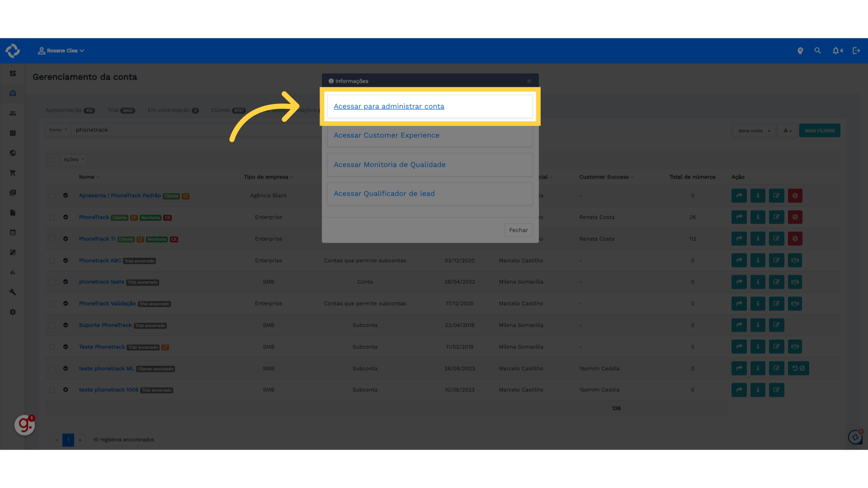Open the Nome filter field dropdown
This screenshot has width=868, height=488.
tap(58, 130)
